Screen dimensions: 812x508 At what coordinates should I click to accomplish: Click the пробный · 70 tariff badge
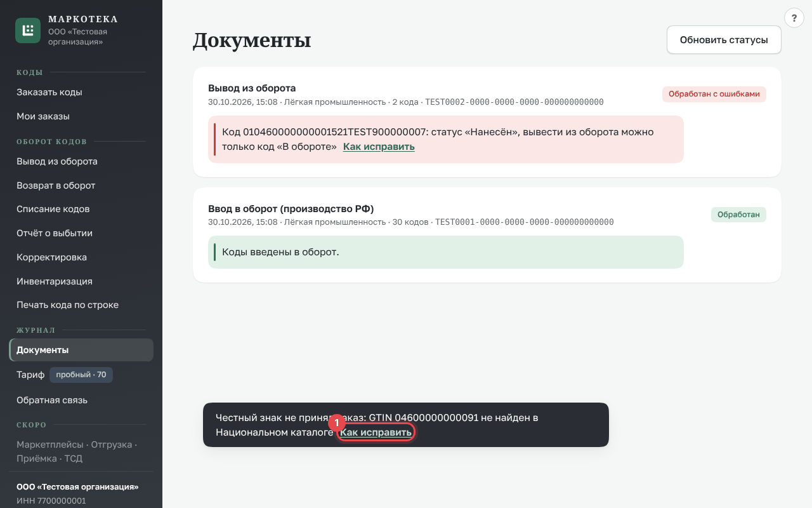pyautogui.click(x=81, y=375)
